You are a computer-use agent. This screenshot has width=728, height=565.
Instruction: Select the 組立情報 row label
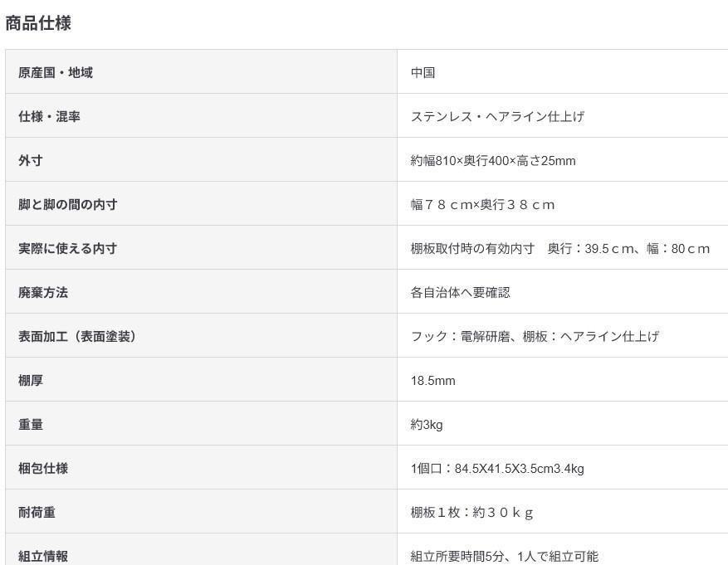[43, 556]
